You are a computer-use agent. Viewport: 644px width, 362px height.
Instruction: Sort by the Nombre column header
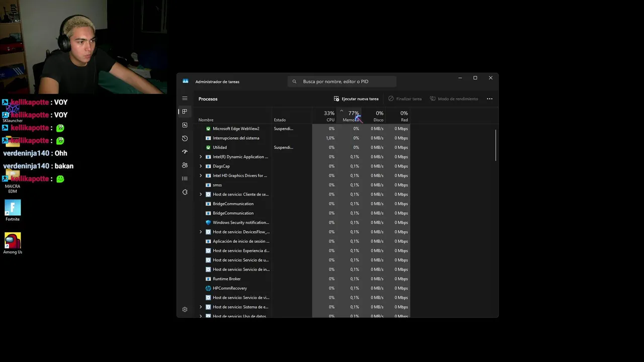(206, 120)
